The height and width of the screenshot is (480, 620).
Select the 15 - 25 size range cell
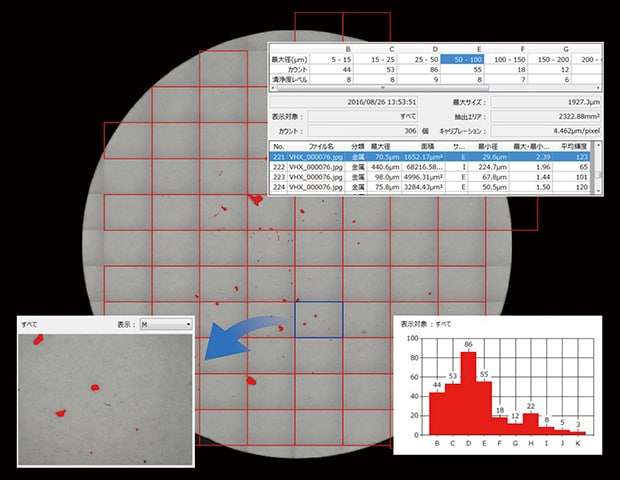375,60
